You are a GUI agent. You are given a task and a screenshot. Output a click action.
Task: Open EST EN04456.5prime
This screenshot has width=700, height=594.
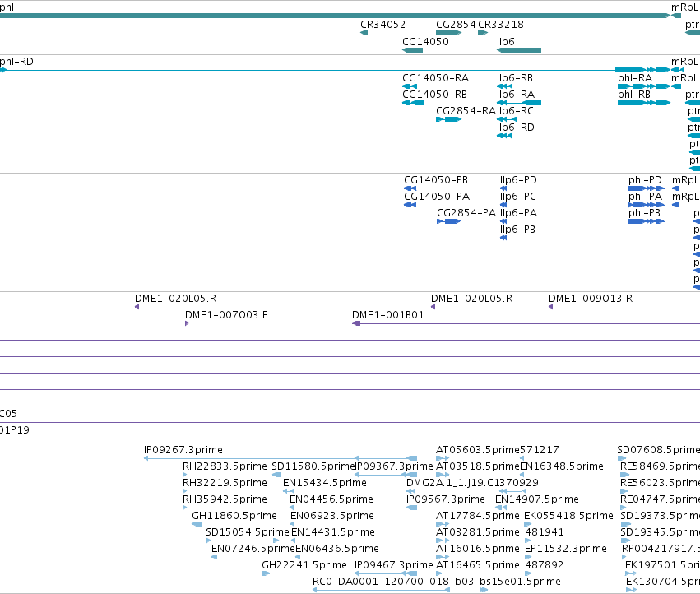(x=292, y=508)
